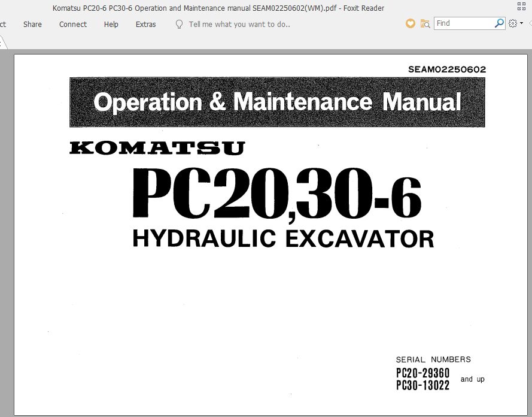Click the KOMATSU heading on the page
The width and height of the screenshot is (532, 417).
[157, 148]
